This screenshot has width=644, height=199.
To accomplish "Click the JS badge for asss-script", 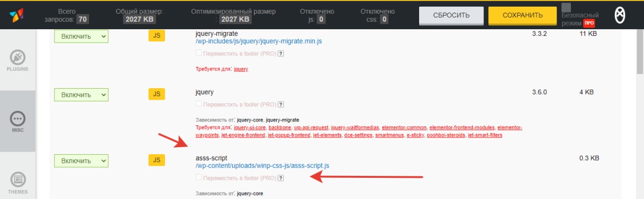I will 156,160.
